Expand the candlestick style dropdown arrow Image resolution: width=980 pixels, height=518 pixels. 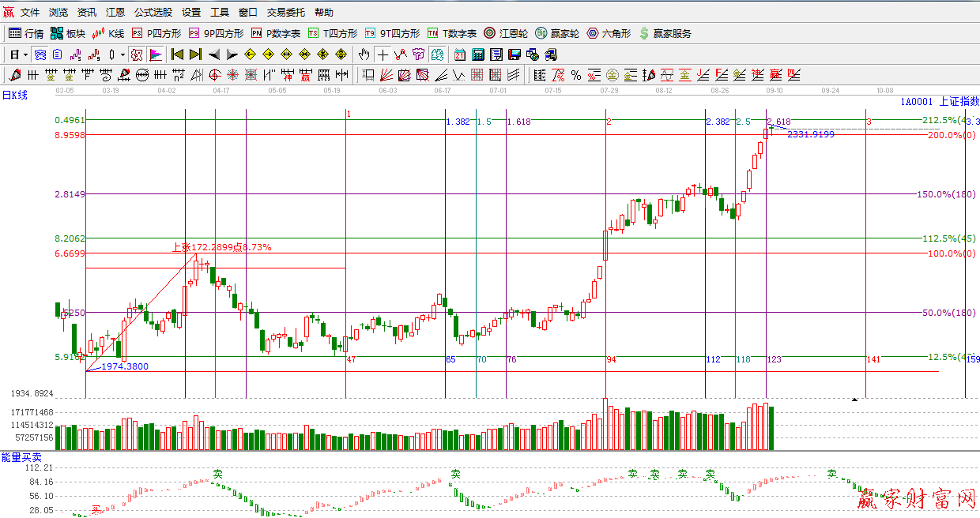pos(122,54)
